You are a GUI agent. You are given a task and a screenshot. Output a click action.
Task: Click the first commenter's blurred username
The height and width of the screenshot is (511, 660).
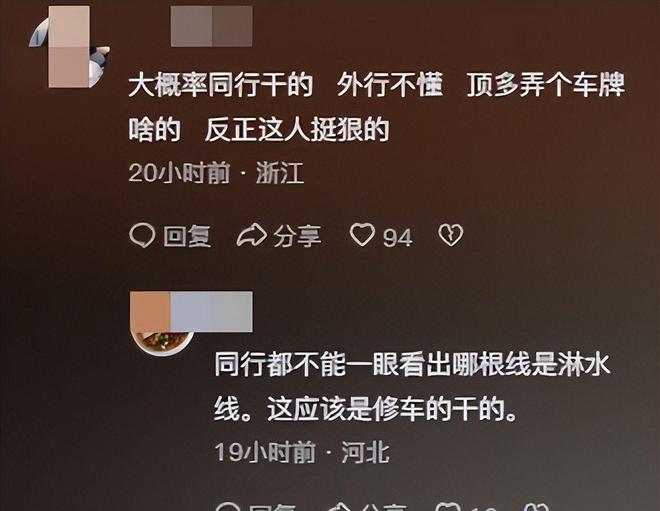pyautogui.click(x=212, y=26)
